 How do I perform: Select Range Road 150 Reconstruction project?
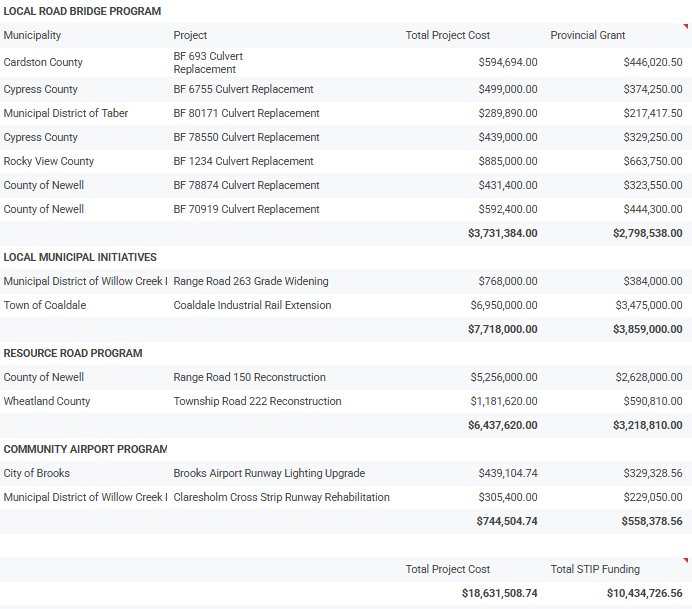coord(249,377)
